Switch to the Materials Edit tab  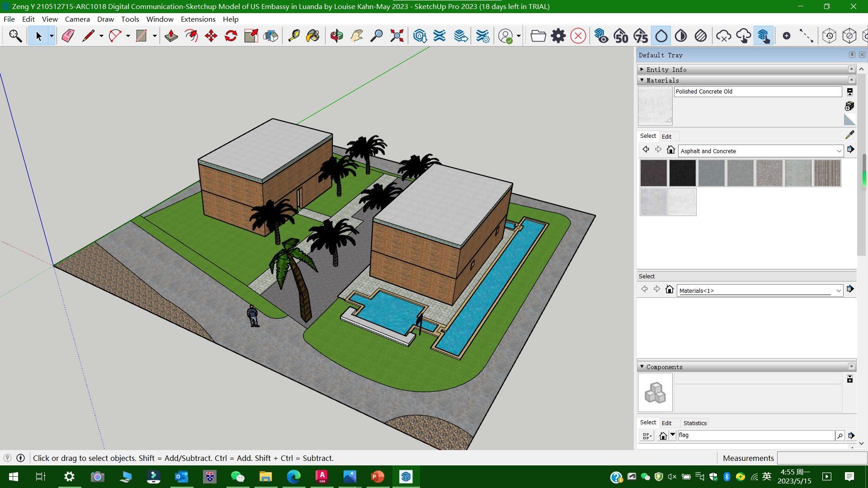tap(666, 136)
